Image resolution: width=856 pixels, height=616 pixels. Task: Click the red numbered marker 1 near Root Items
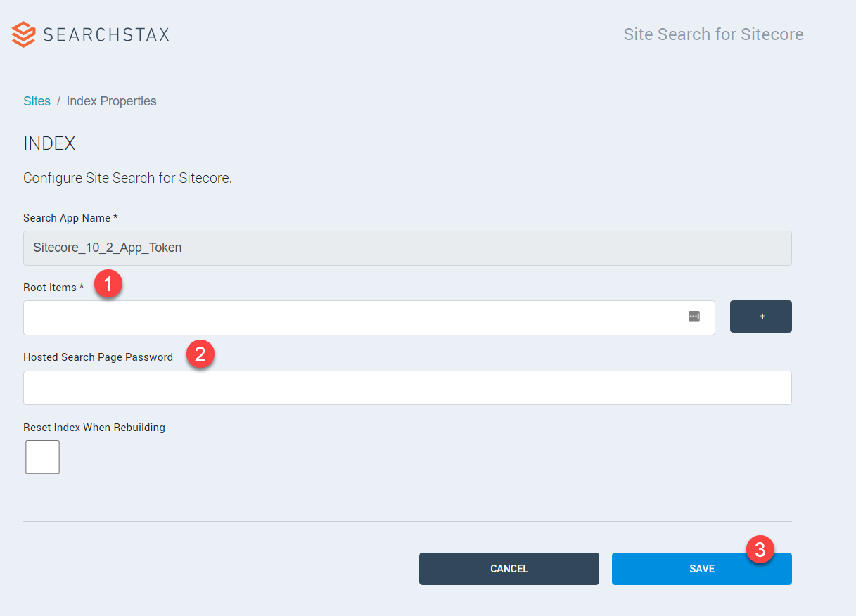108,283
